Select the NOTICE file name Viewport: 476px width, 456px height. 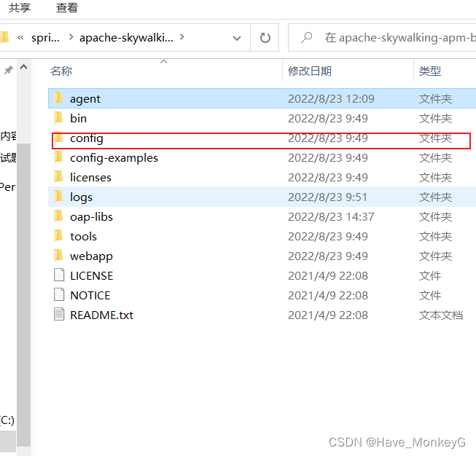[90, 296]
